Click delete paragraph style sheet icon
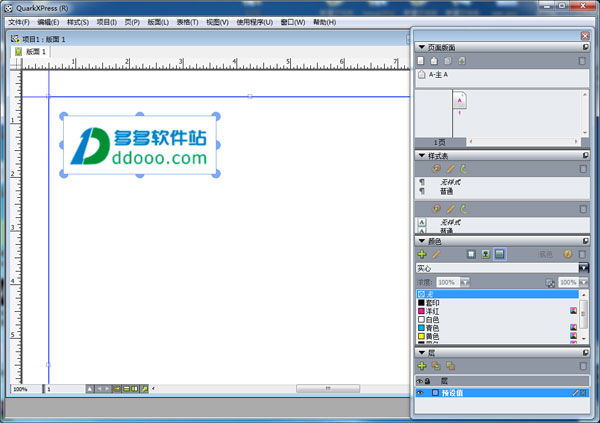This screenshot has width=600, height=423. coord(583,169)
